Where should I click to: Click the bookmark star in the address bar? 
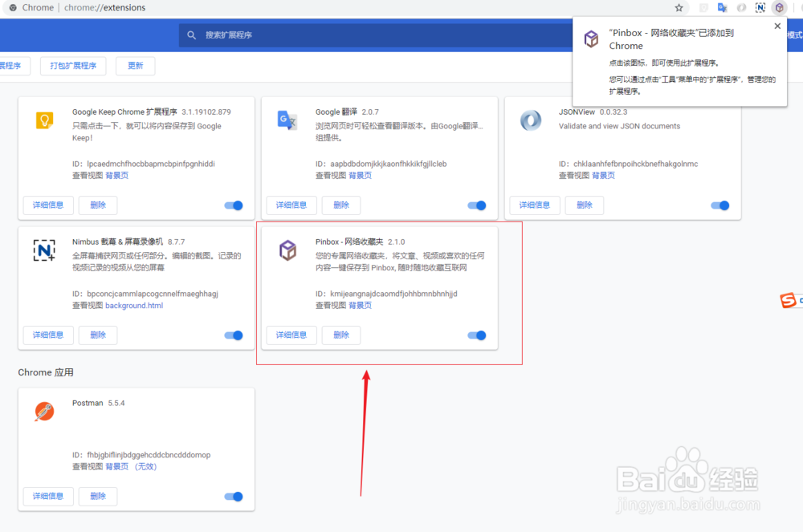[x=679, y=8]
